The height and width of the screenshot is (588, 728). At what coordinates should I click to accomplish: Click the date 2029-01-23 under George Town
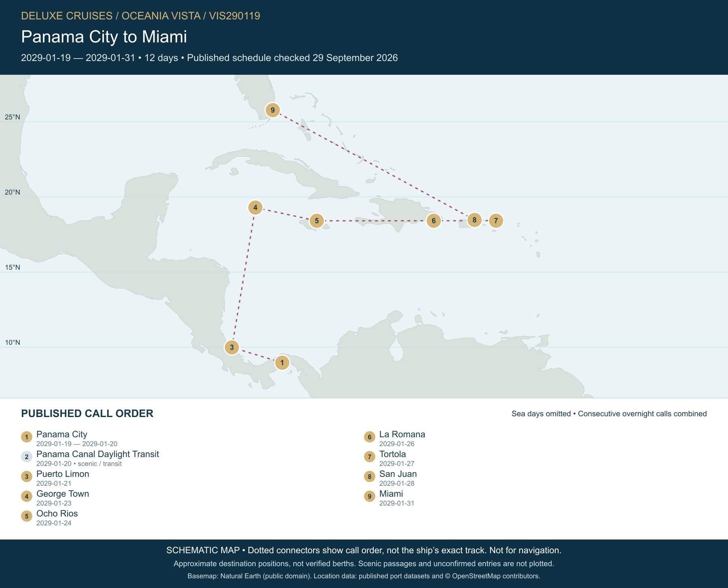click(54, 503)
